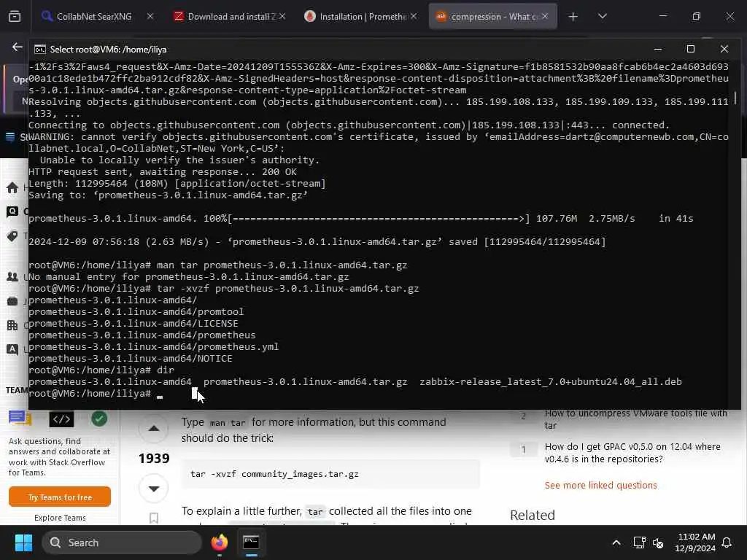Click the Try Teams for free button
The width and height of the screenshot is (747, 560).
[60, 497]
